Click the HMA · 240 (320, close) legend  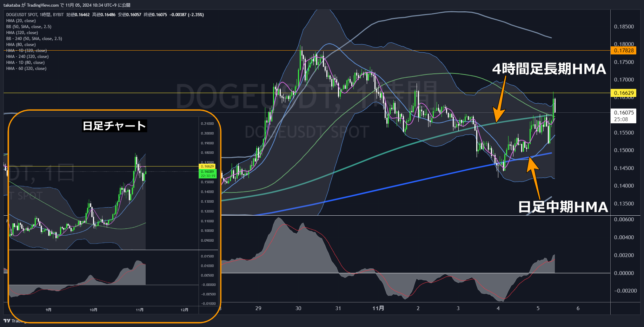click(27, 57)
